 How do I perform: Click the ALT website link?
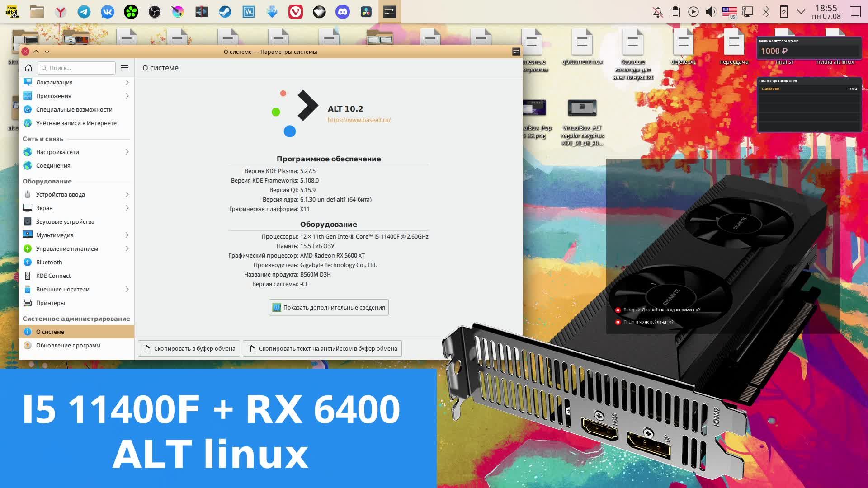coord(359,119)
